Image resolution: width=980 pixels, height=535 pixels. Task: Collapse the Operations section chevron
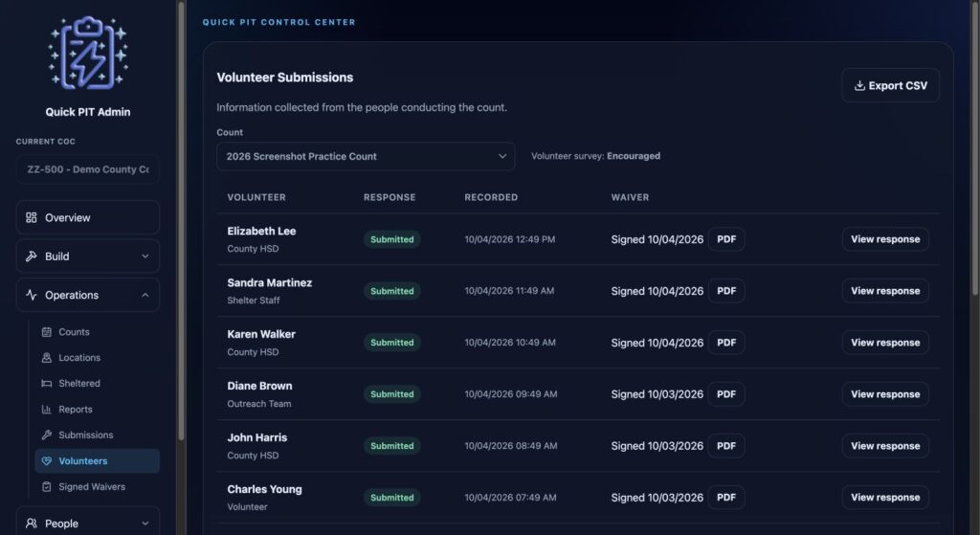pyautogui.click(x=145, y=295)
